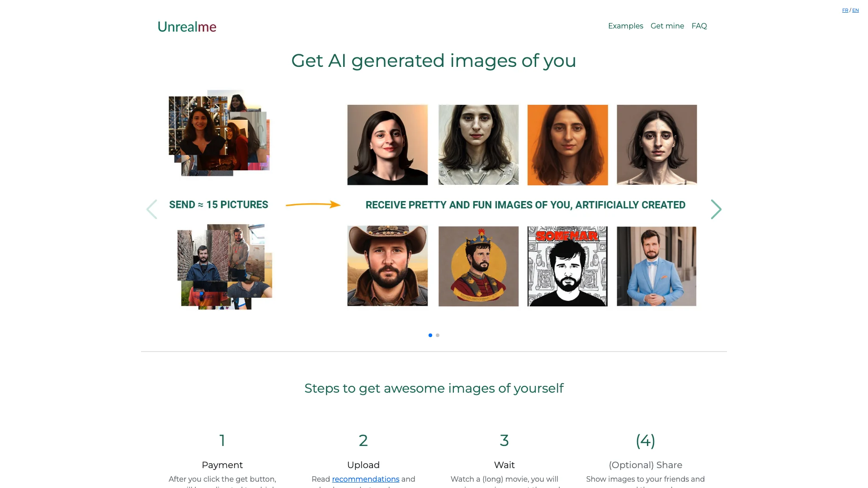Open the recommendations link
868x488 pixels.
[366, 479]
